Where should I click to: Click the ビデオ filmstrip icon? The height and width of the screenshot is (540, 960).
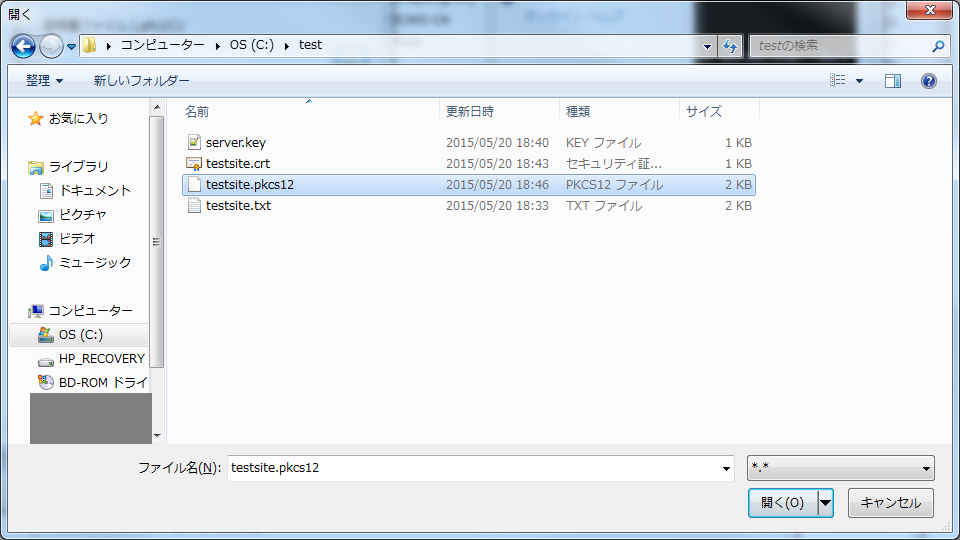46,239
